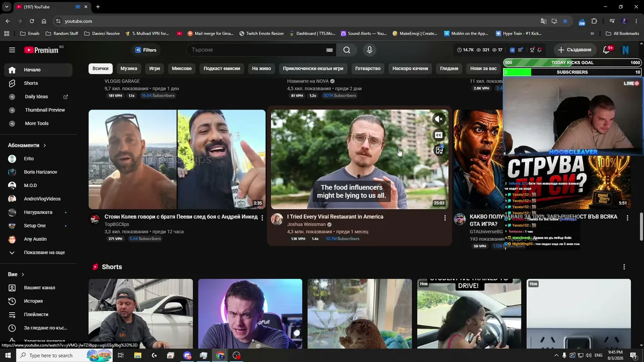Open the Filters extension button
644x362 pixels.
[146, 50]
